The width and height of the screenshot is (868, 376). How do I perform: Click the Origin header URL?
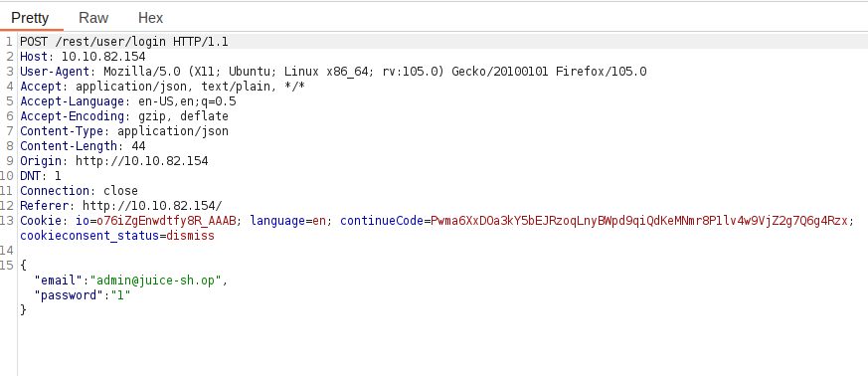coord(142,161)
